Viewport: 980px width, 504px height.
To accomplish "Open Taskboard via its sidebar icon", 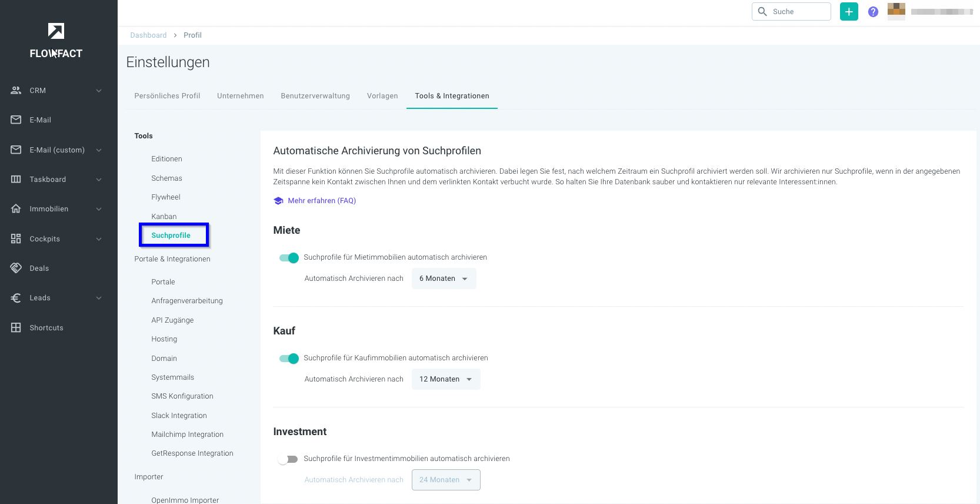I will pyautogui.click(x=16, y=180).
